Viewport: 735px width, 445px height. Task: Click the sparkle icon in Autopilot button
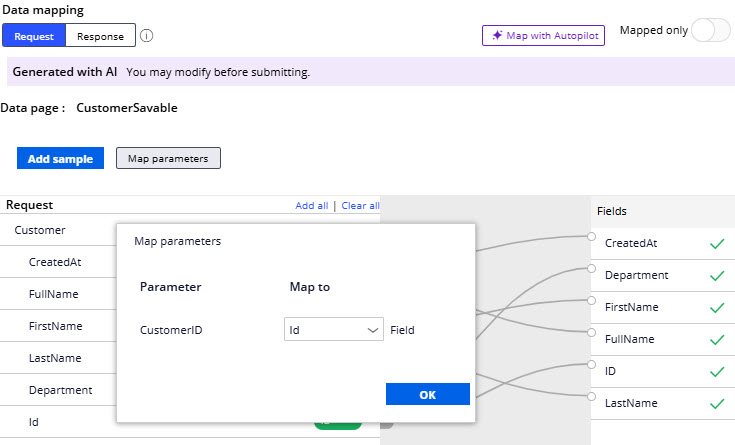(x=497, y=35)
